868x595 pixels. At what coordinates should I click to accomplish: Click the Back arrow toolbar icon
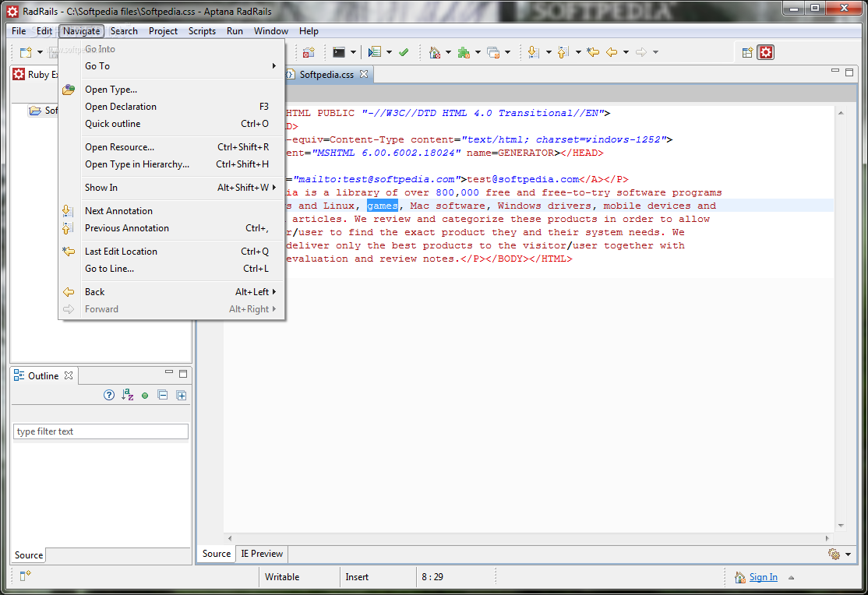[612, 53]
